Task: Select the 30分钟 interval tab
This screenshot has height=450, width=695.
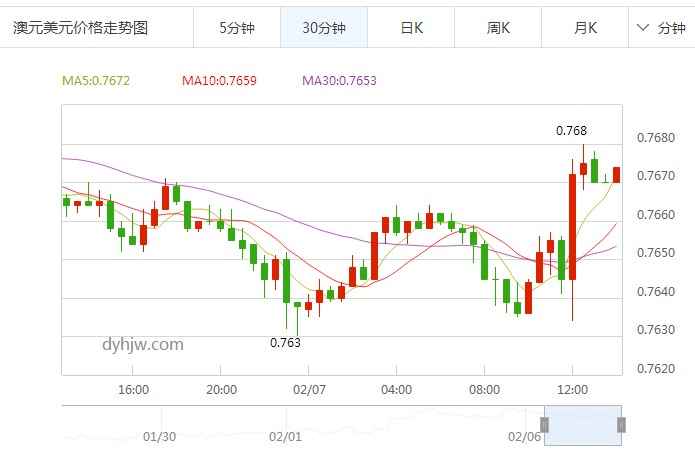Action: [x=324, y=28]
